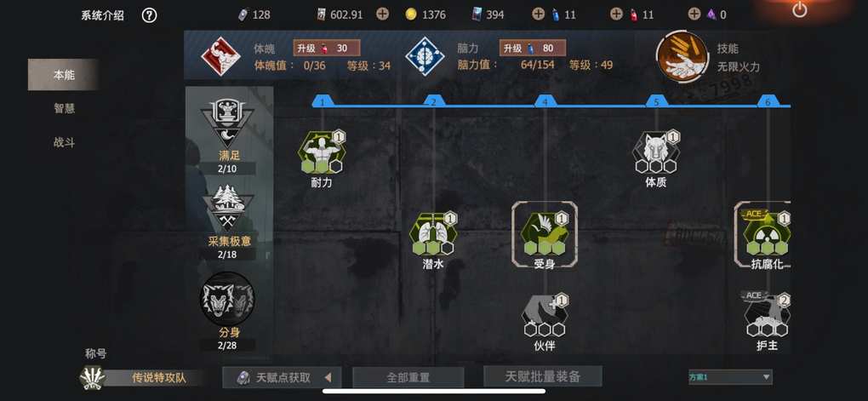Select the 潜水 lungs talent icon
The width and height of the screenshot is (868, 401).
(433, 234)
